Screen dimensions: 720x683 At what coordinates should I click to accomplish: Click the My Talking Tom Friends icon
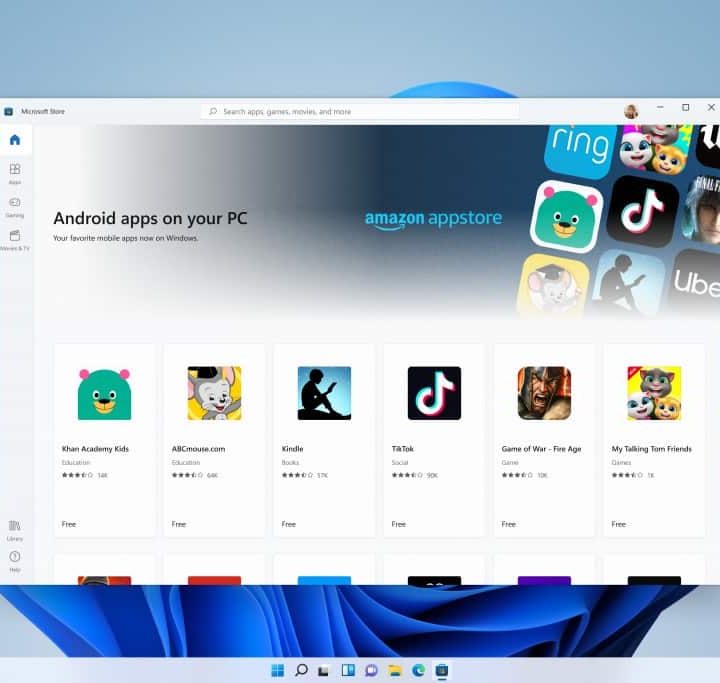654,393
